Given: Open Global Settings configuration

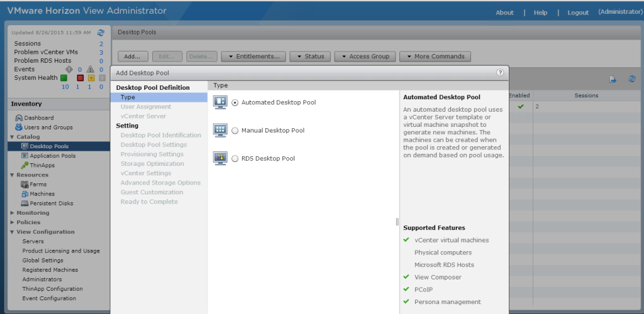Looking at the screenshot, I should tap(43, 260).
